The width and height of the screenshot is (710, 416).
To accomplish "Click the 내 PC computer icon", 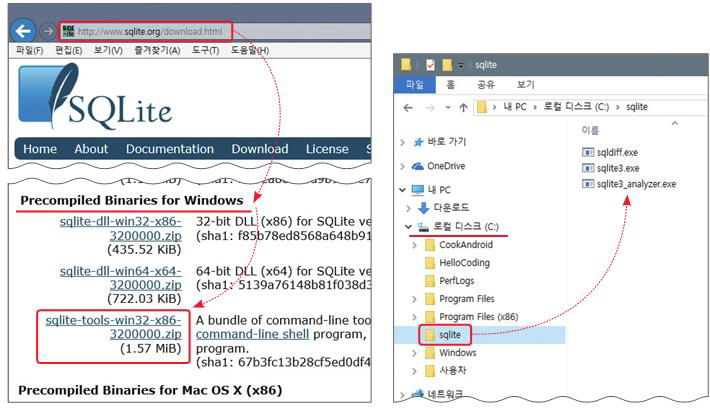I will pos(417,190).
